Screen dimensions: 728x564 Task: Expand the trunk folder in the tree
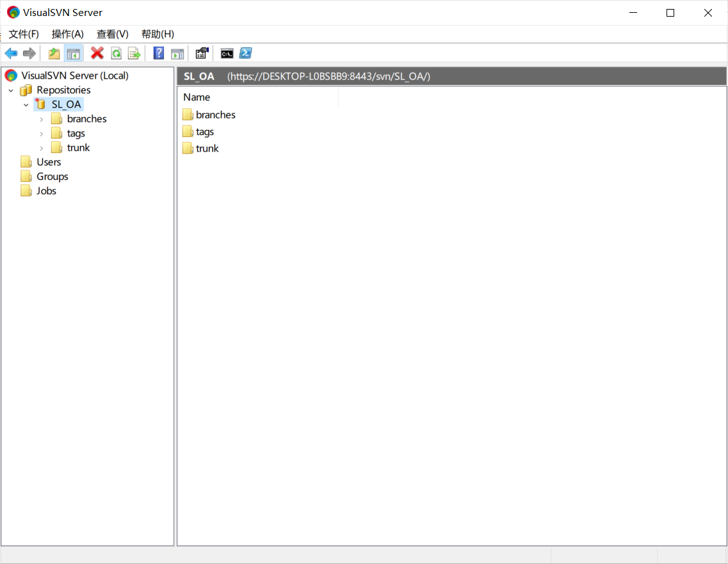click(x=42, y=147)
